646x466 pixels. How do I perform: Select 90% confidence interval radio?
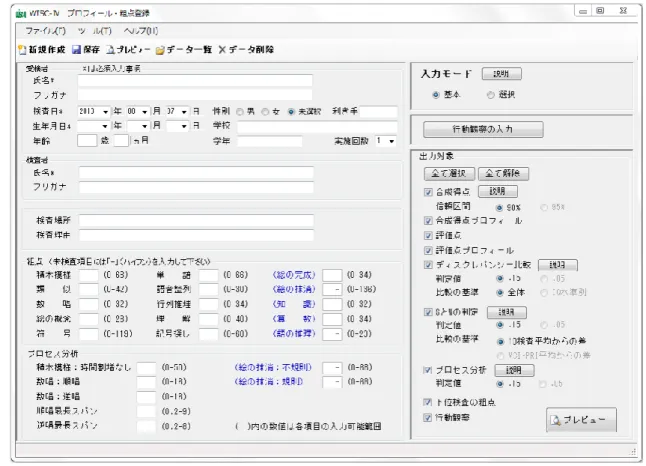tap(499, 207)
